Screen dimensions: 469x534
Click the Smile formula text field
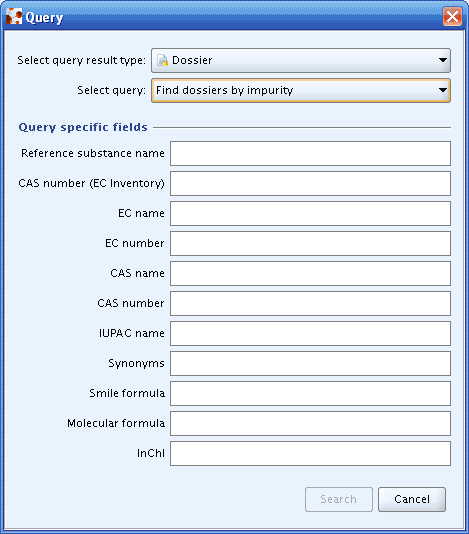click(310, 393)
